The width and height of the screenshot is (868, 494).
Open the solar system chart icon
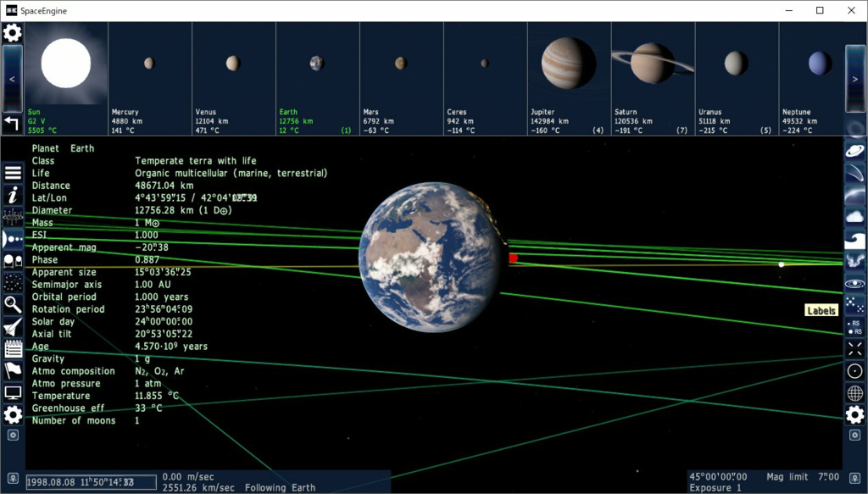(13, 216)
